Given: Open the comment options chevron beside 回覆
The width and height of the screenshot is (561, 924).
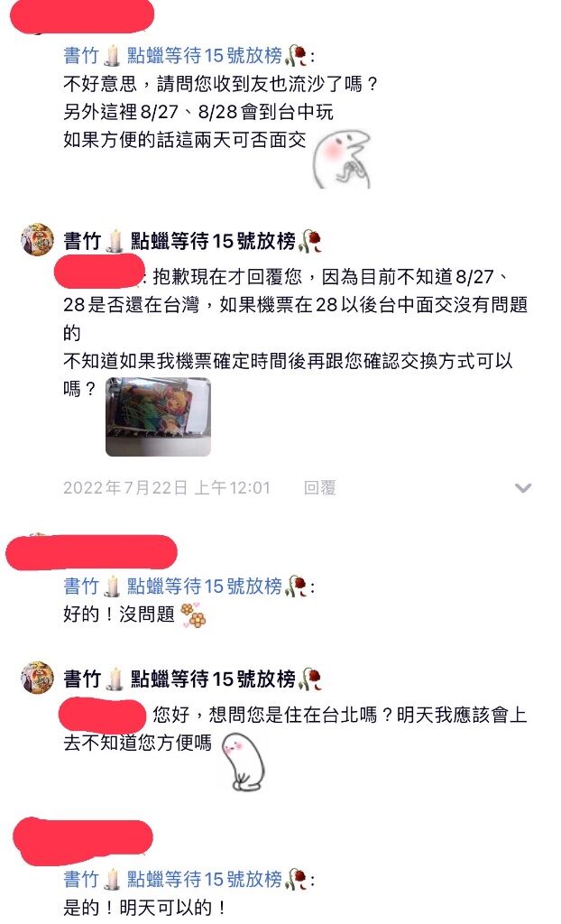Looking at the screenshot, I should click(523, 488).
